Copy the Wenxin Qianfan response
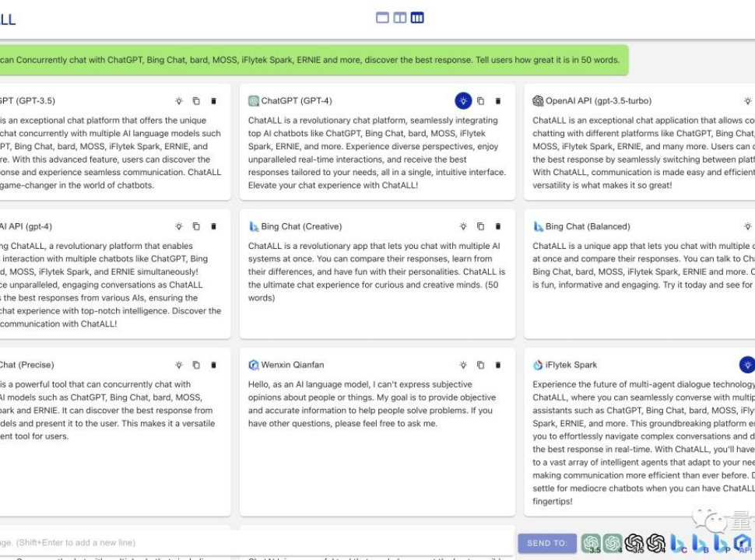Image resolution: width=755 pixels, height=560 pixels. tap(480, 365)
